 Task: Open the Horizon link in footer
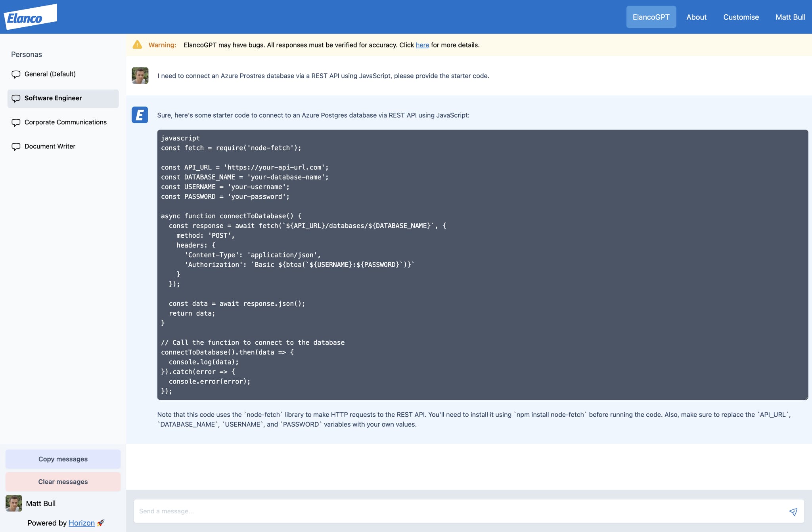82,523
